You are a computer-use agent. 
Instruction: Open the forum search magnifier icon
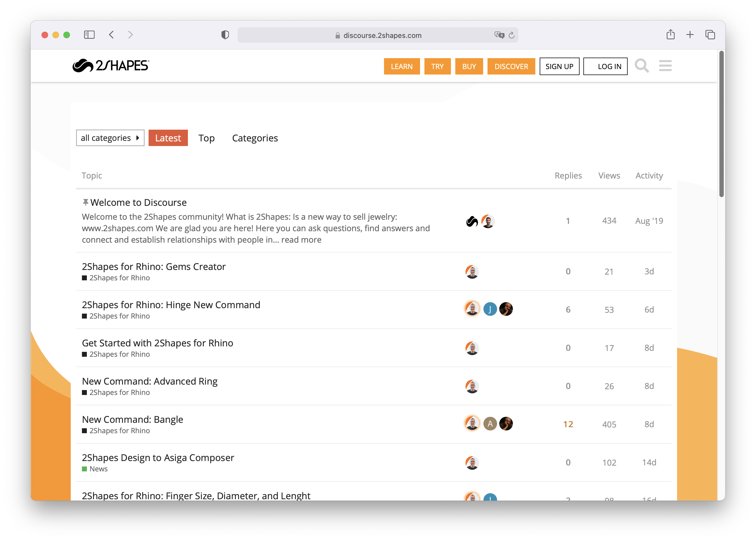pyautogui.click(x=641, y=66)
